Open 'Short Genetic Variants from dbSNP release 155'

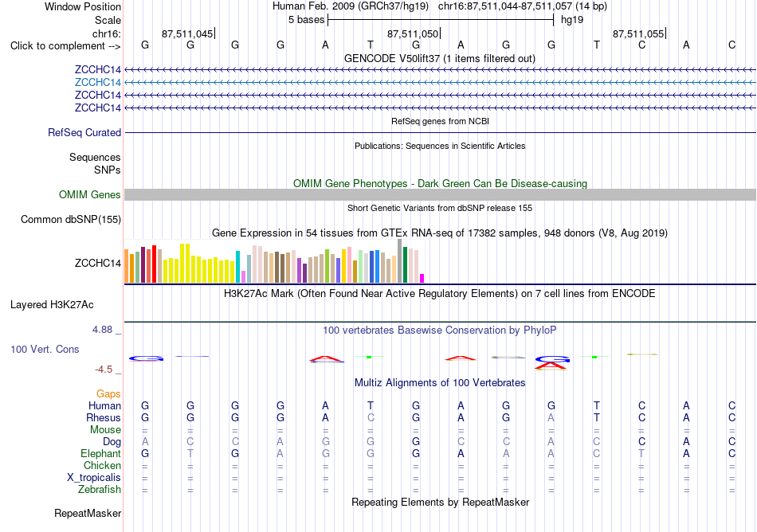tap(440, 209)
